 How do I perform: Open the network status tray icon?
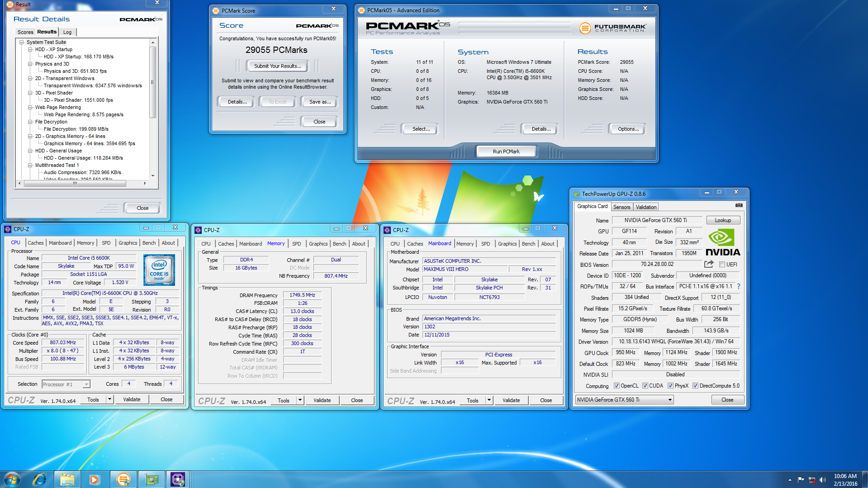coord(812,480)
